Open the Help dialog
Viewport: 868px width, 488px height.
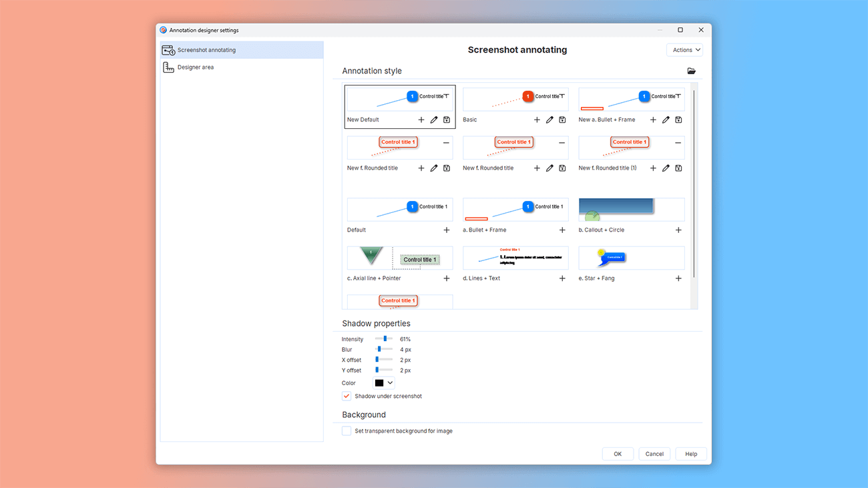pyautogui.click(x=690, y=453)
